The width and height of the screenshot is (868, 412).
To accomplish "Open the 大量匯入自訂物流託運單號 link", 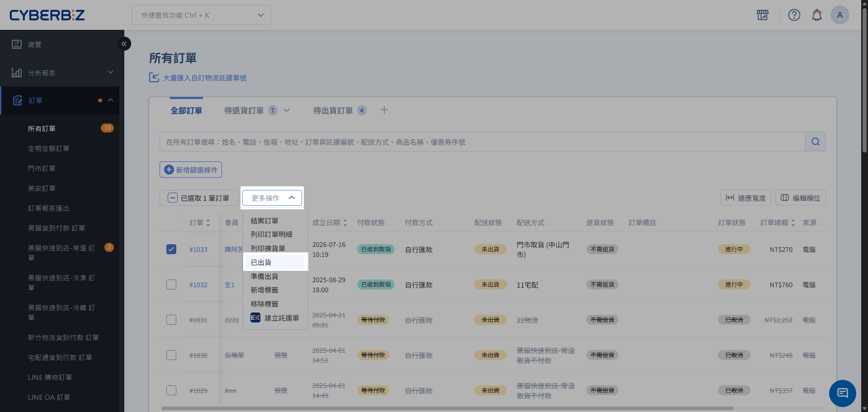I will point(205,78).
